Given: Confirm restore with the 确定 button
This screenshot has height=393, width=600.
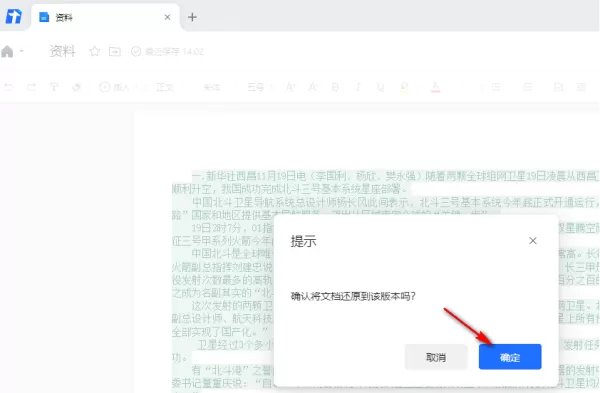Looking at the screenshot, I should click(510, 357).
